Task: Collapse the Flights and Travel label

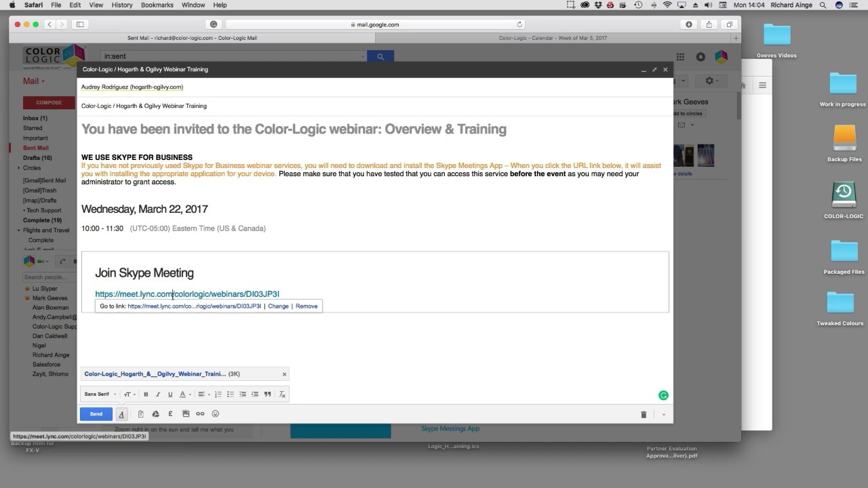Action: (x=19, y=230)
